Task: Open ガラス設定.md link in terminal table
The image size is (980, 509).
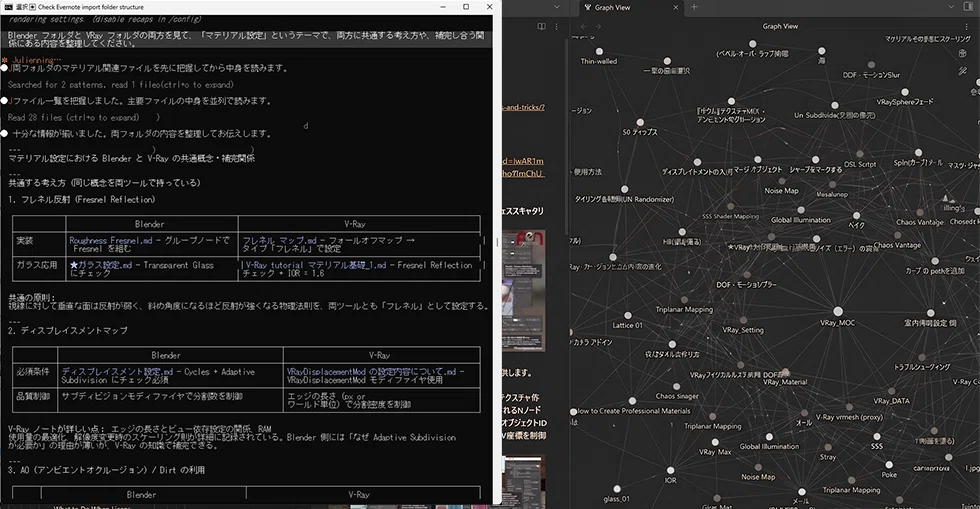Action: click(x=101, y=265)
